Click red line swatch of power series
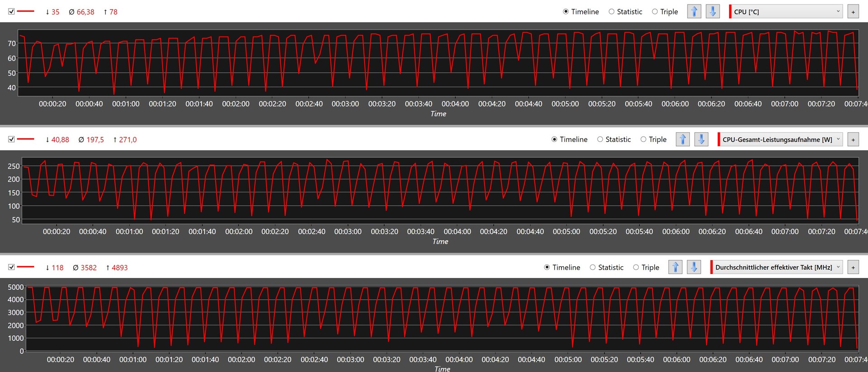Viewport: 868px width, 372px height. pos(25,139)
